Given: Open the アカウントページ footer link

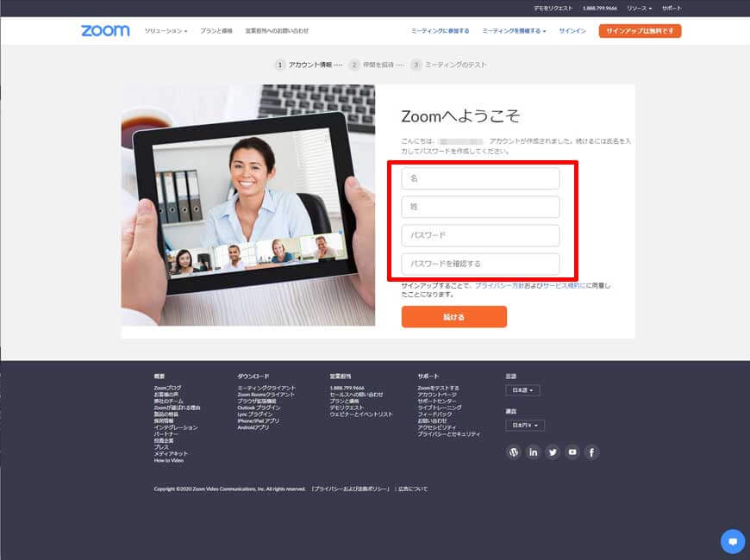Looking at the screenshot, I should [437, 395].
